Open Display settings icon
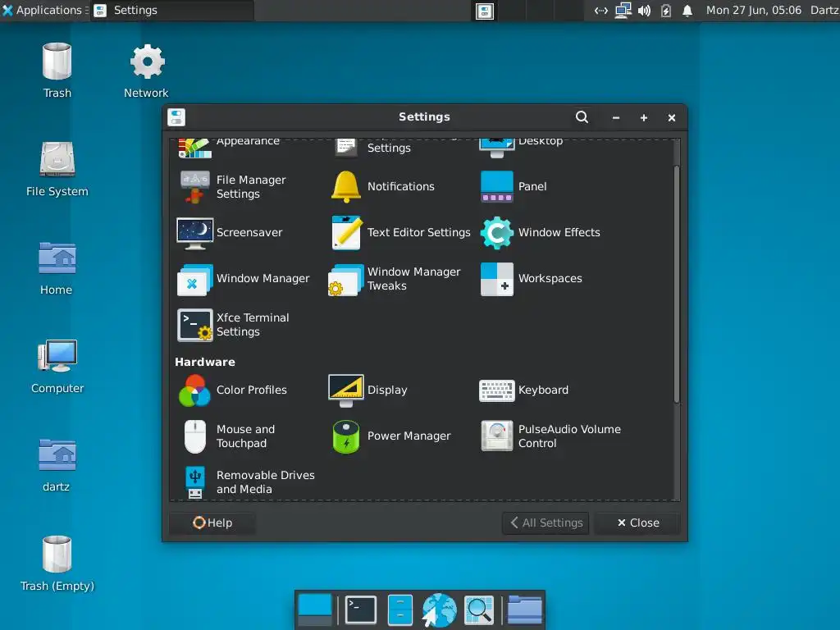This screenshot has height=630, width=840. 345,390
